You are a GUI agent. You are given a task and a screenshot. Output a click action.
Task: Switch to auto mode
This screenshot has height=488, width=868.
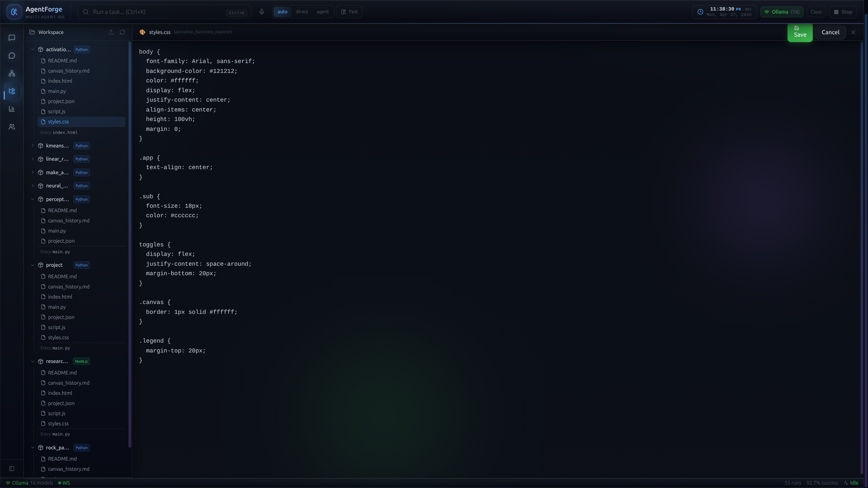pyautogui.click(x=282, y=12)
